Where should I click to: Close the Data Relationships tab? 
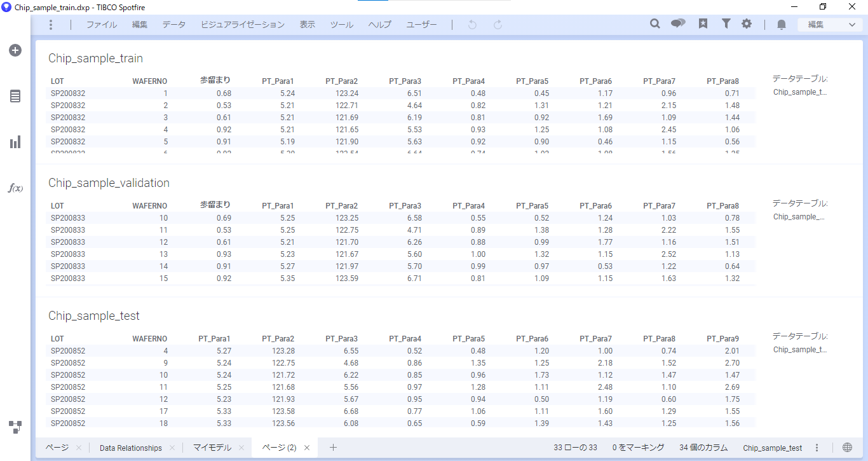click(172, 448)
